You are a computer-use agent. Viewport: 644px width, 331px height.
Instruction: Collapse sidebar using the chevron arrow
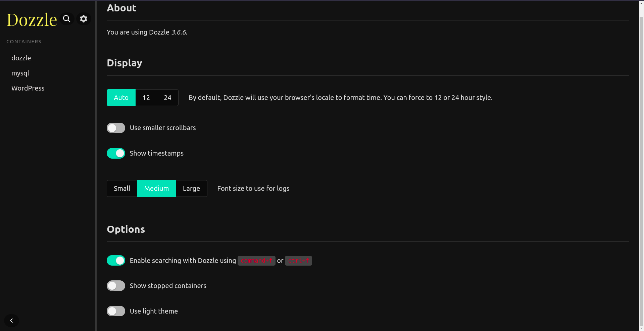tap(11, 321)
